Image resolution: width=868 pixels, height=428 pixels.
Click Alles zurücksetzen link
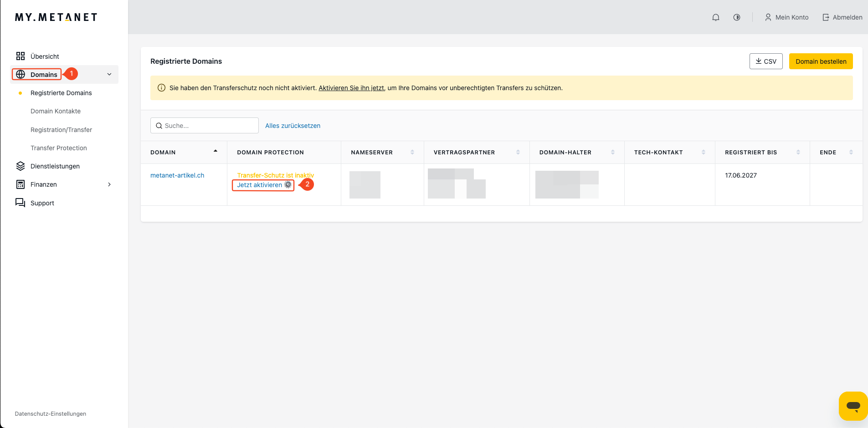click(x=293, y=126)
